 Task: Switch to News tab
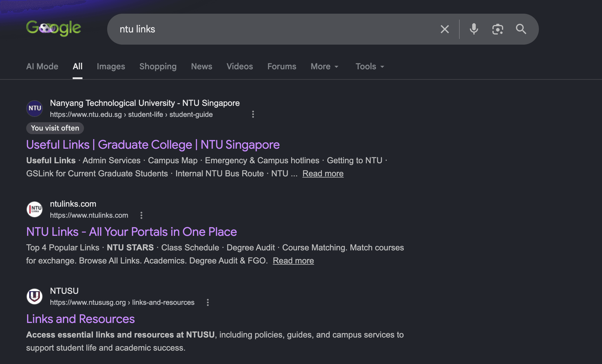coord(202,66)
